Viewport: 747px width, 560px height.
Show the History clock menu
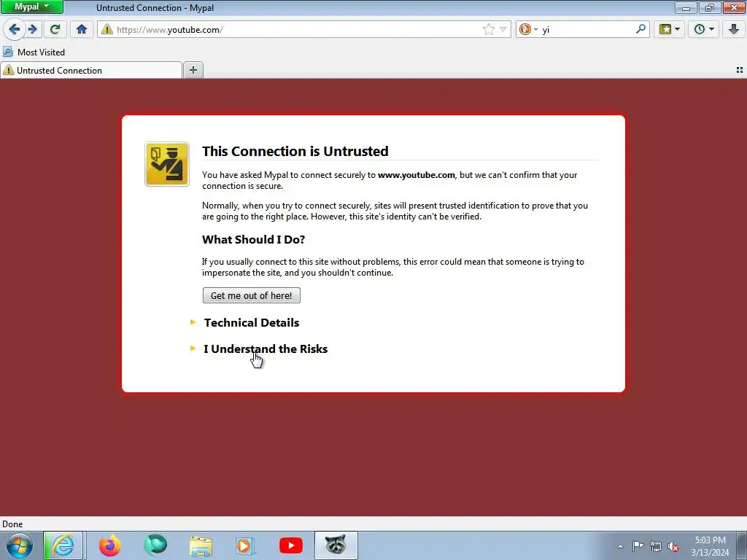tap(704, 29)
